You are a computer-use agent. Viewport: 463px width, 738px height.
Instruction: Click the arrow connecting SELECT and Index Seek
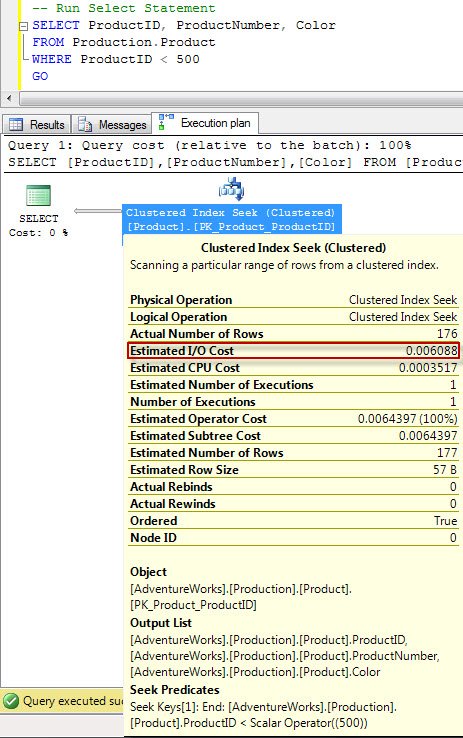tap(98, 211)
